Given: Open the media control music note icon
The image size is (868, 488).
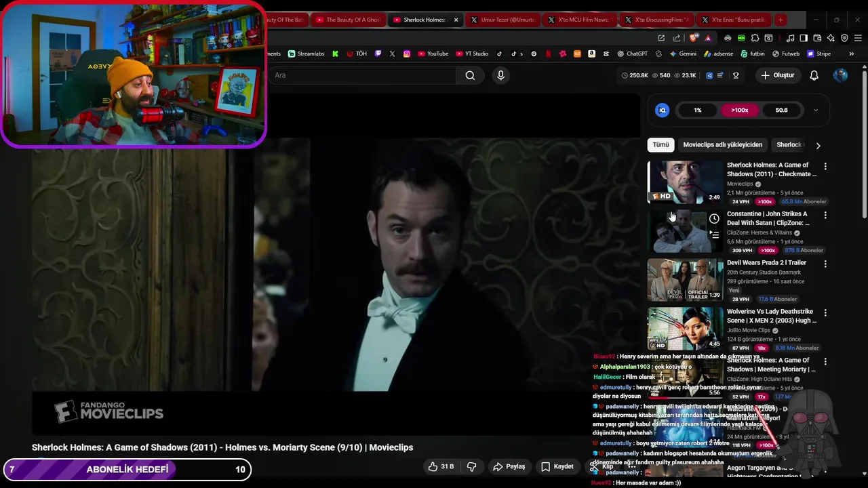Looking at the screenshot, I should pos(790,38).
